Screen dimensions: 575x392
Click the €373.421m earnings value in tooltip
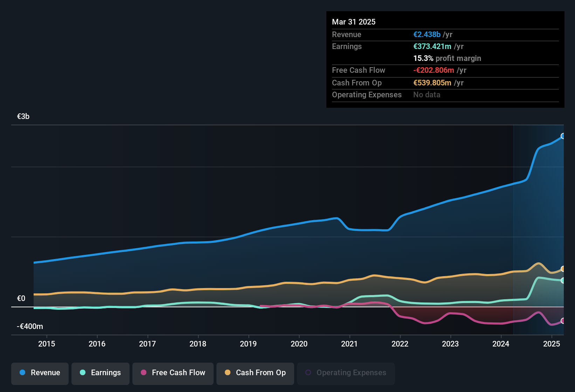tap(432, 46)
